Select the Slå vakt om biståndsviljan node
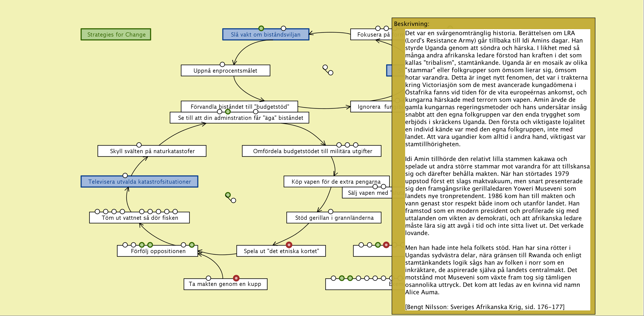This screenshot has width=644, height=316. [x=266, y=35]
